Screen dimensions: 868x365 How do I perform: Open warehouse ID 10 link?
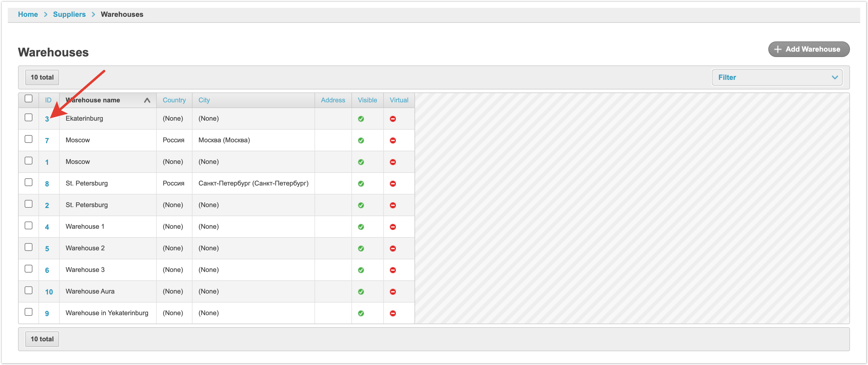(x=49, y=292)
